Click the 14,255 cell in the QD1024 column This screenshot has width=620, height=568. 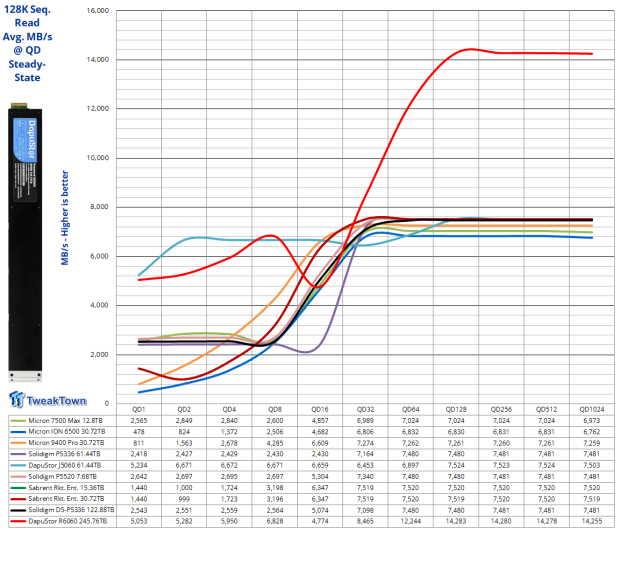point(592,521)
